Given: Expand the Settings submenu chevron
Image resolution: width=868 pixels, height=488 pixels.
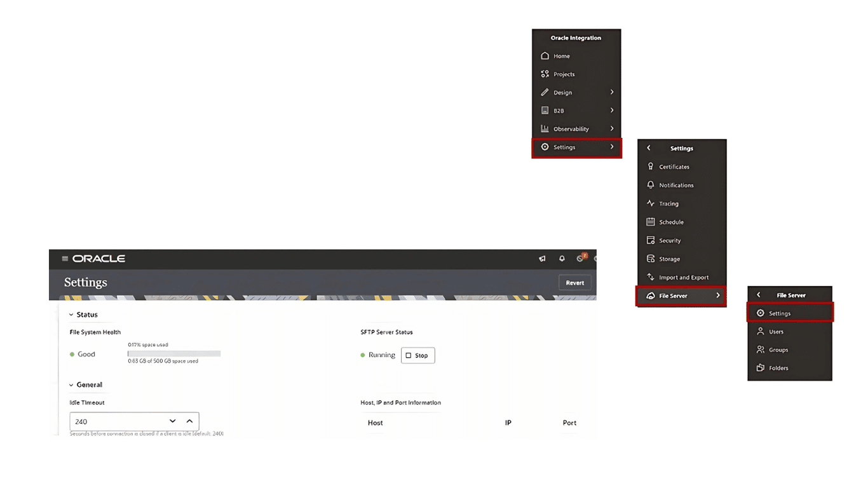Looking at the screenshot, I should click(x=612, y=147).
